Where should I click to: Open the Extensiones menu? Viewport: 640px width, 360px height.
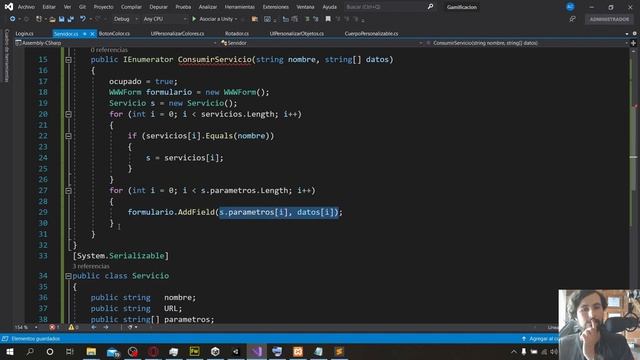(x=276, y=7)
